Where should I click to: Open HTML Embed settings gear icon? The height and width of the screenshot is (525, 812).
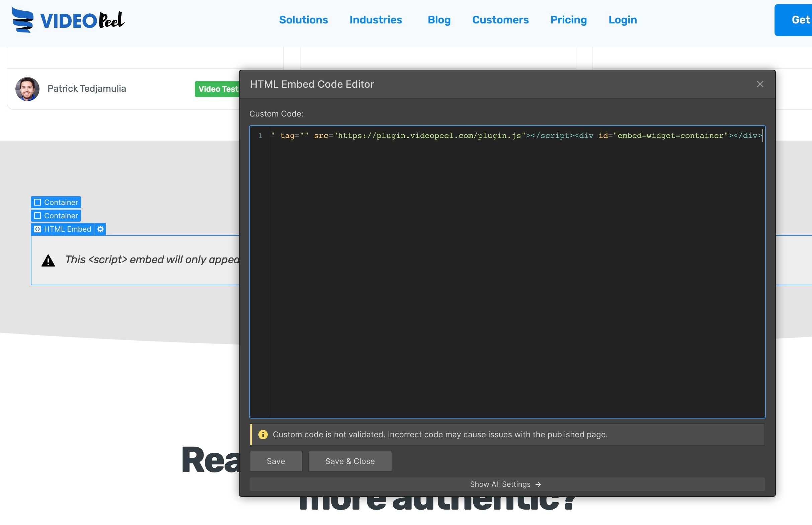(x=100, y=229)
